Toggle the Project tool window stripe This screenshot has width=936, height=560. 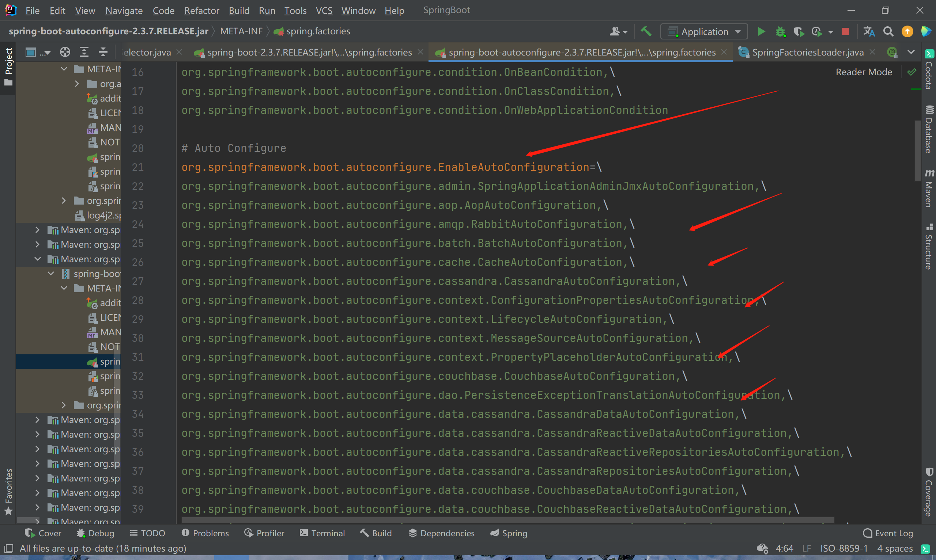pos(8,67)
